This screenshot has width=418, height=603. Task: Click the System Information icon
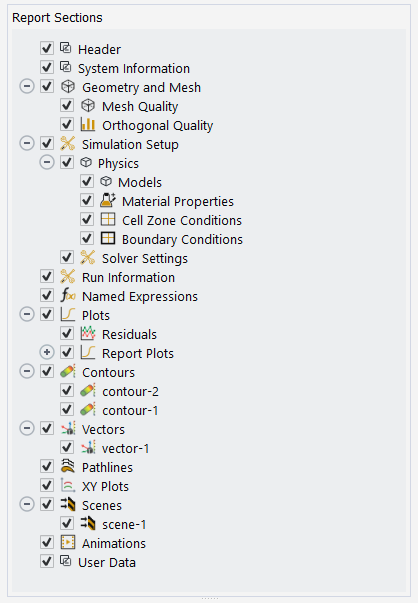coord(66,67)
